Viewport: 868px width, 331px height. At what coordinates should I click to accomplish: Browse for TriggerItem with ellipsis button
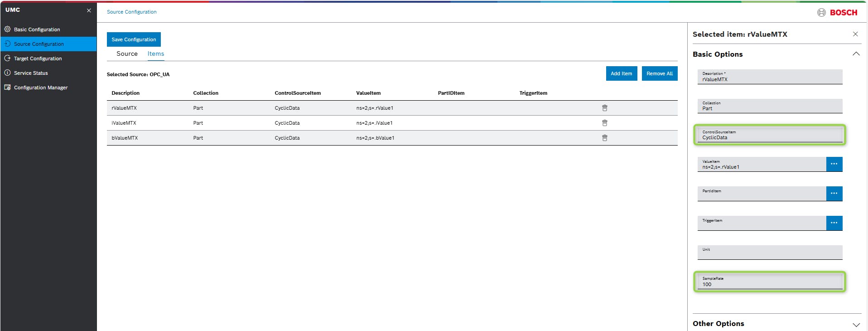click(834, 223)
